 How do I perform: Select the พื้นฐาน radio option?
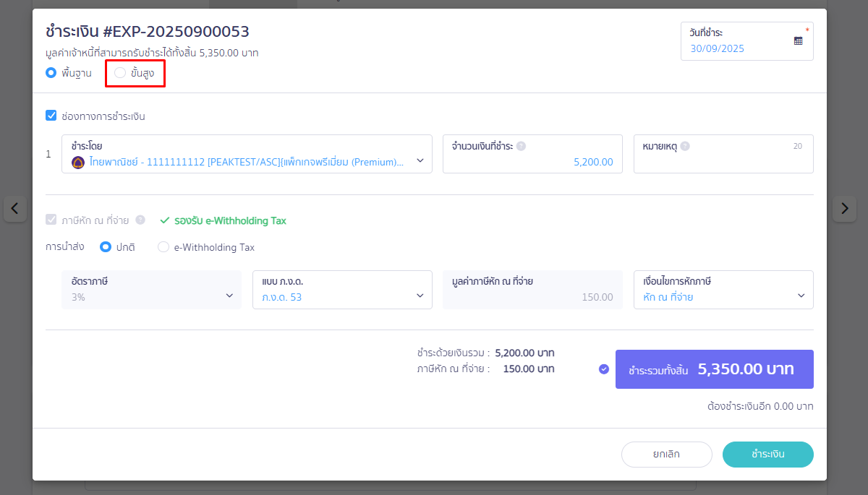[51, 73]
